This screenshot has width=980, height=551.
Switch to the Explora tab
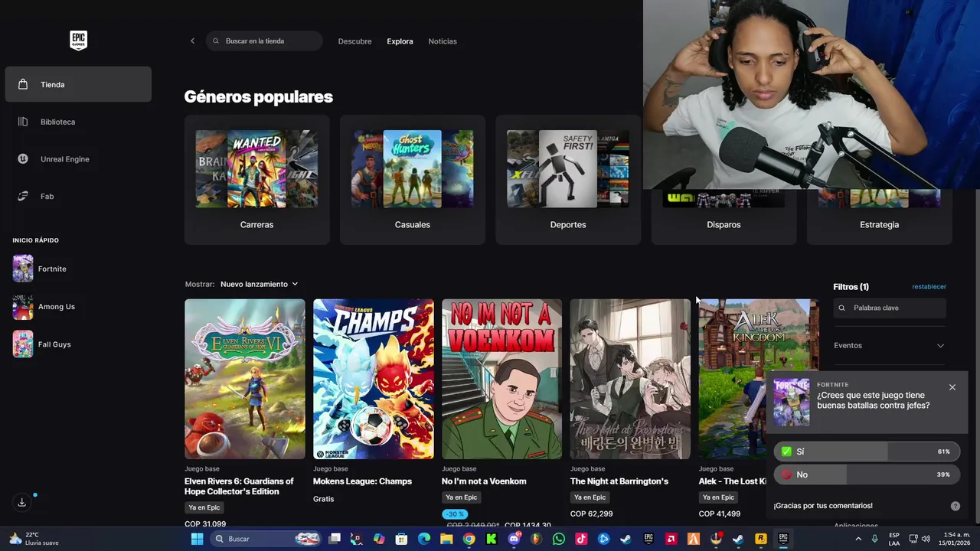pyautogui.click(x=400, y=41)
